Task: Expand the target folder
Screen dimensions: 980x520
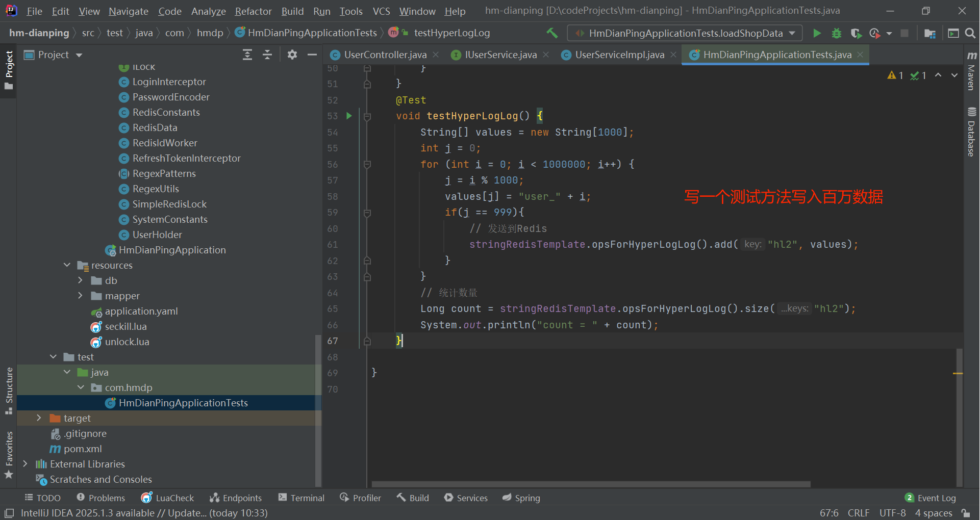Action: (39, 418)
